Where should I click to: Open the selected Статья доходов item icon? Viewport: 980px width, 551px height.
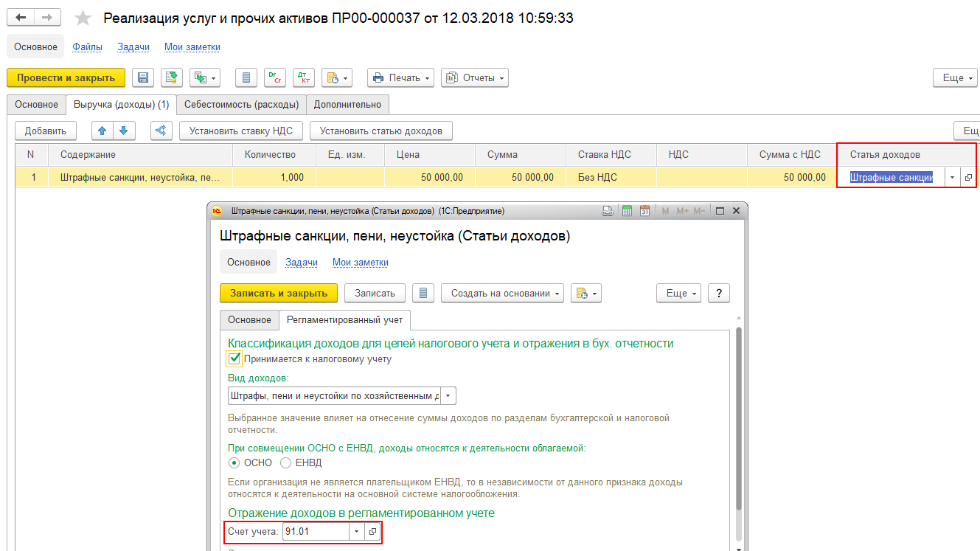967,177
